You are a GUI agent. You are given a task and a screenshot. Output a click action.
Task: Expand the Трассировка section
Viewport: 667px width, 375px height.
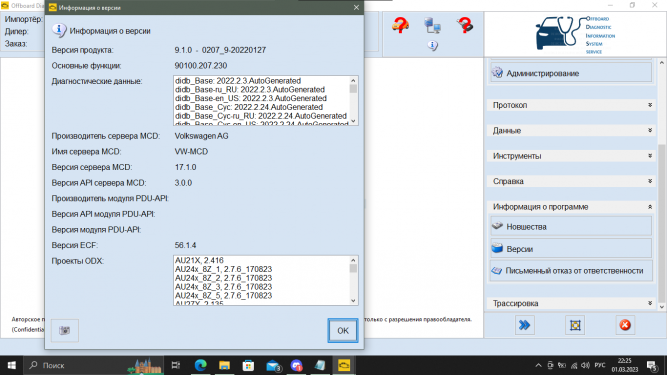pos(571,303)
